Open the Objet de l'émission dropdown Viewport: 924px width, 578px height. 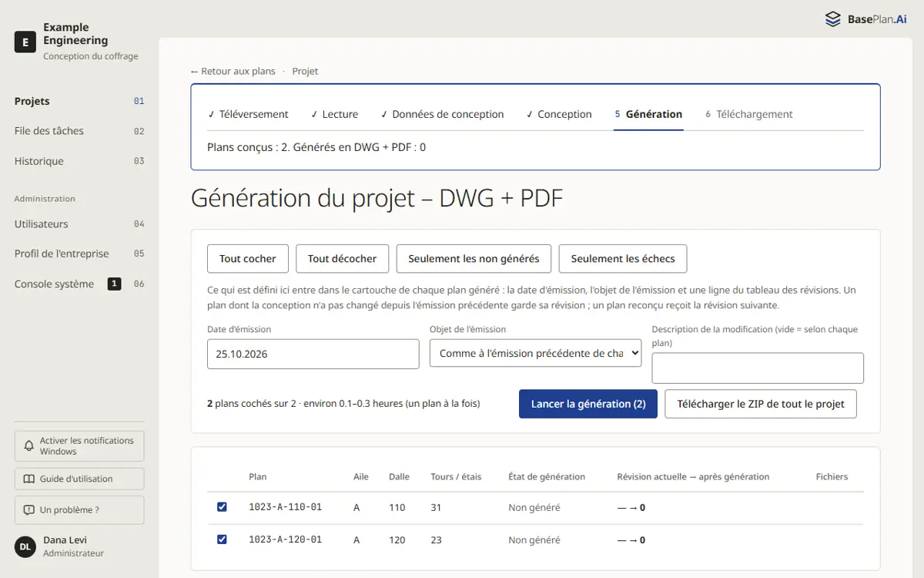click(535, 353)
